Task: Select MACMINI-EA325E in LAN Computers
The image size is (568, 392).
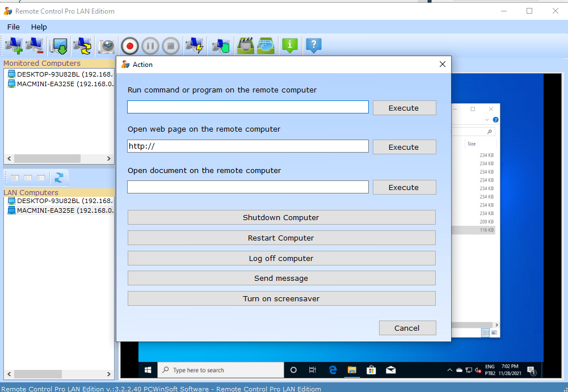Action: pos(60,210)
